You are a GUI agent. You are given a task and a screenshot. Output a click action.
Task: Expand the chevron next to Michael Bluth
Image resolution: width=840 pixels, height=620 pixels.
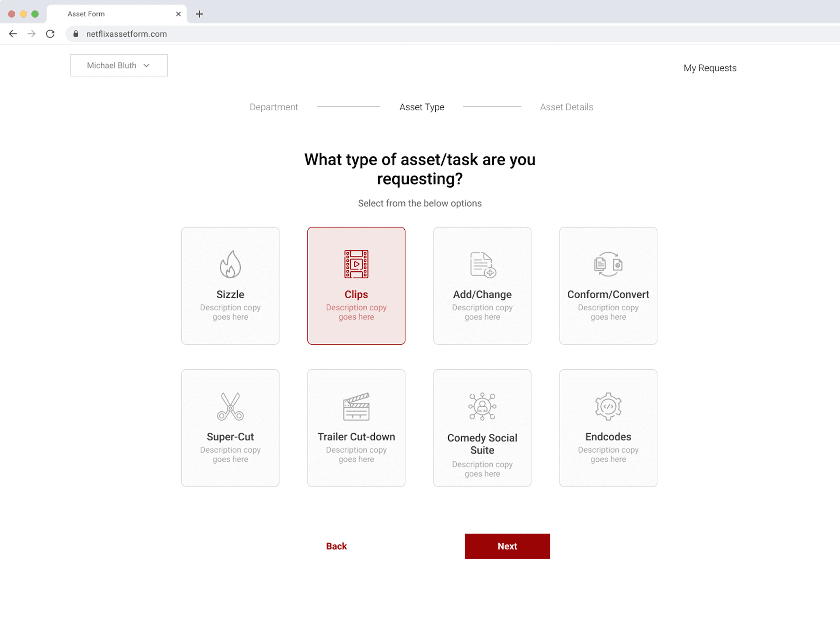pyautogui.click(x=146, y=66)
